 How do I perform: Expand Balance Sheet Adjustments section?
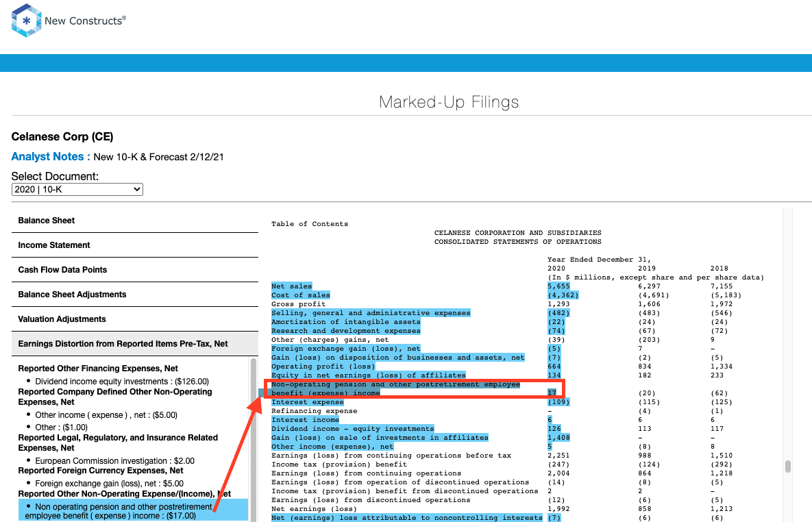pyautogui.click(x=134, y=295)
